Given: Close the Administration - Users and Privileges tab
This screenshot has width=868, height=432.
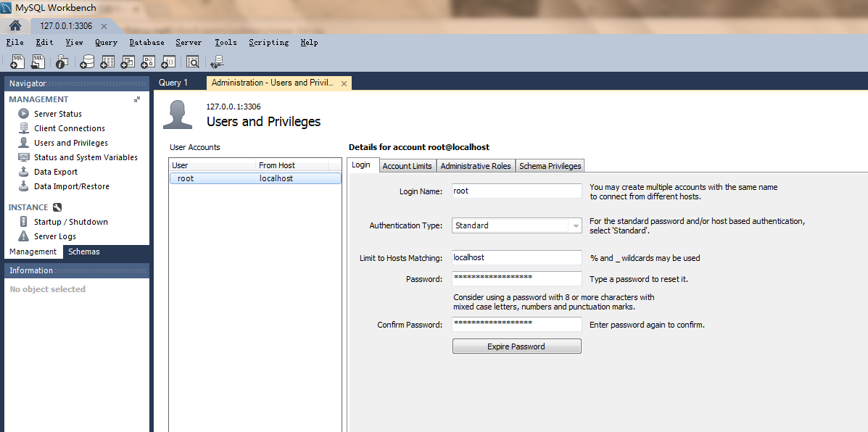Looking at the screenshot, I should tap(344, 83).
